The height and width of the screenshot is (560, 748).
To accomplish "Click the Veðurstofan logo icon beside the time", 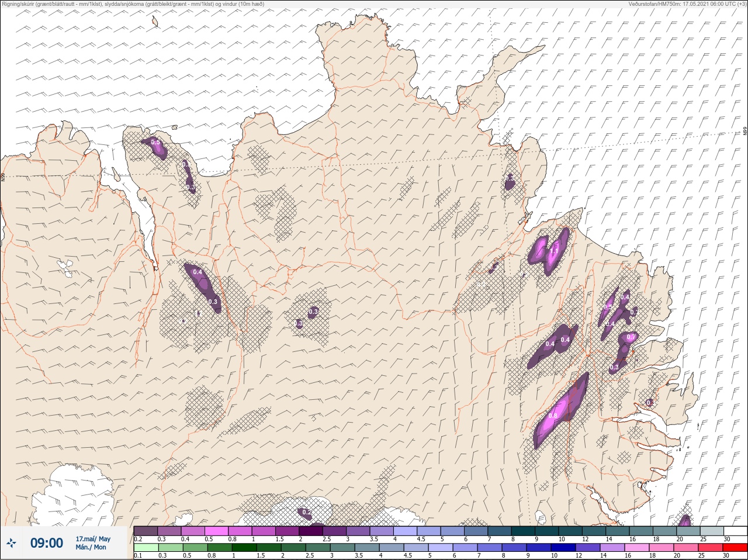I will coord(12,543).
